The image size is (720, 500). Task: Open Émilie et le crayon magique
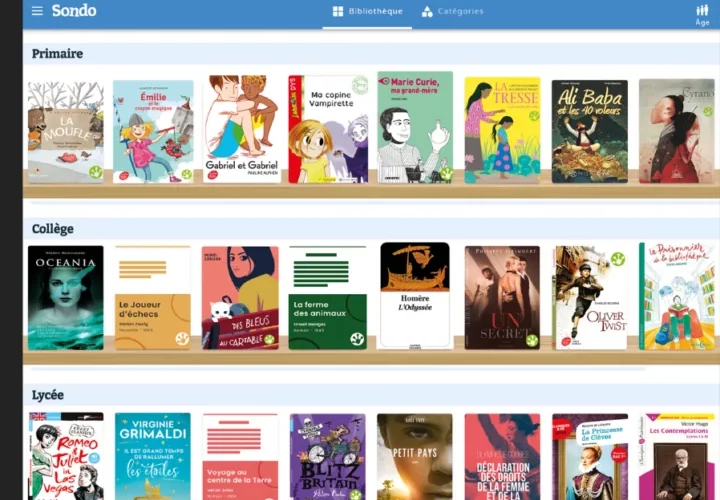(x=153, y=131)
